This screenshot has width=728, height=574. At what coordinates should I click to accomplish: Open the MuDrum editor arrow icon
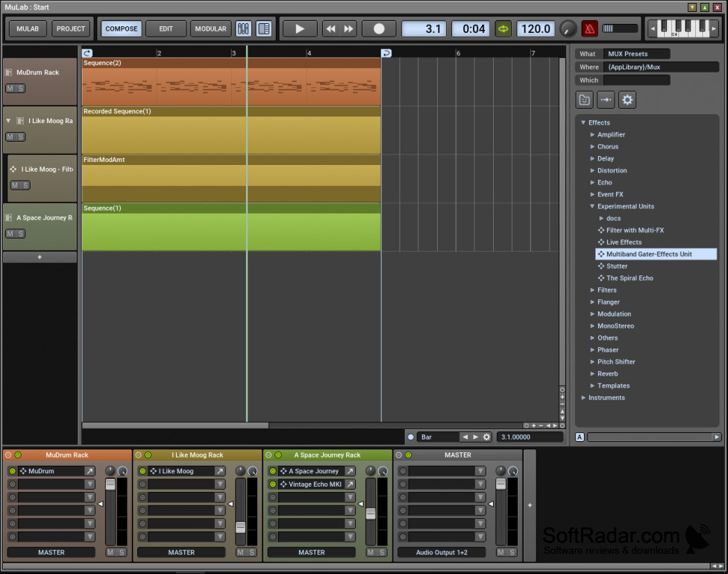[90, 471]
